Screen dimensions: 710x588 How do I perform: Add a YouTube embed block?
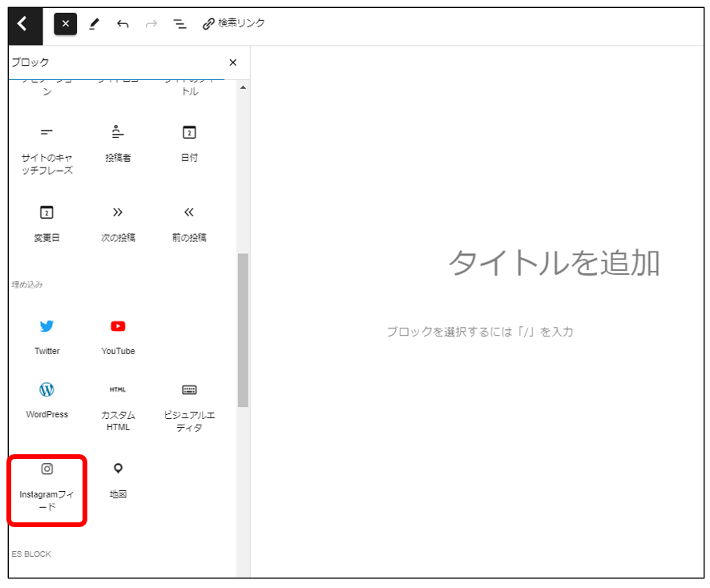coord(118,336)
